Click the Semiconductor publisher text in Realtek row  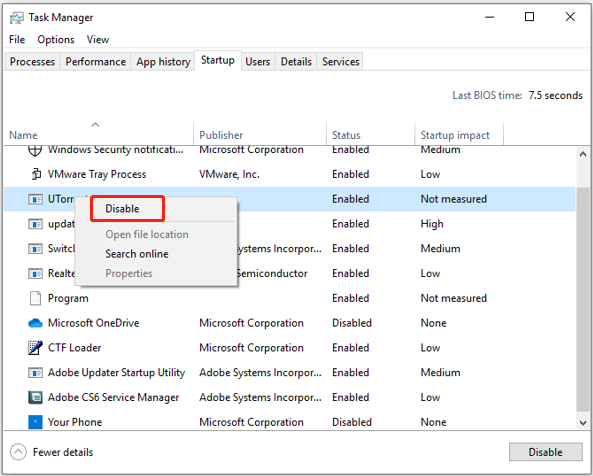click(x=272, y=273)
